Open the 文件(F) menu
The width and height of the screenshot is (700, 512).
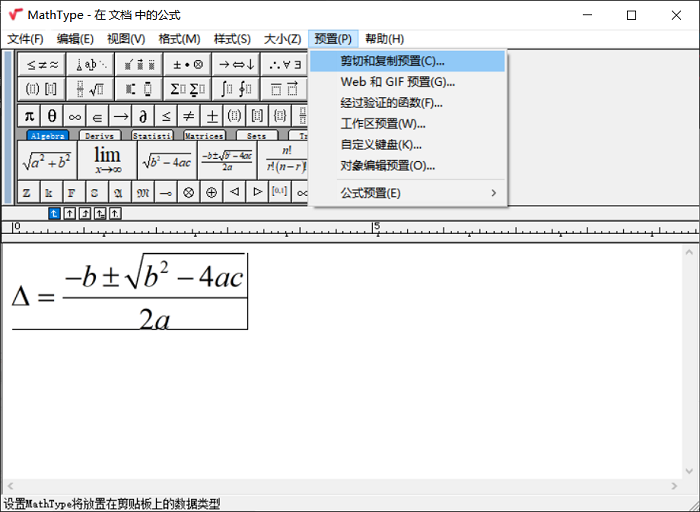(25, 39)
